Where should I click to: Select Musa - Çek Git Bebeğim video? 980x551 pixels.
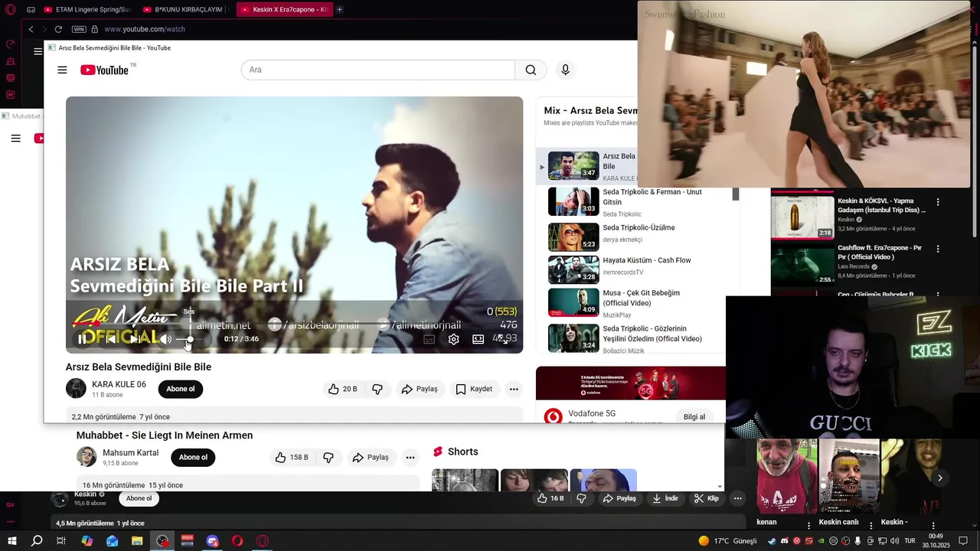coord(634,302)
